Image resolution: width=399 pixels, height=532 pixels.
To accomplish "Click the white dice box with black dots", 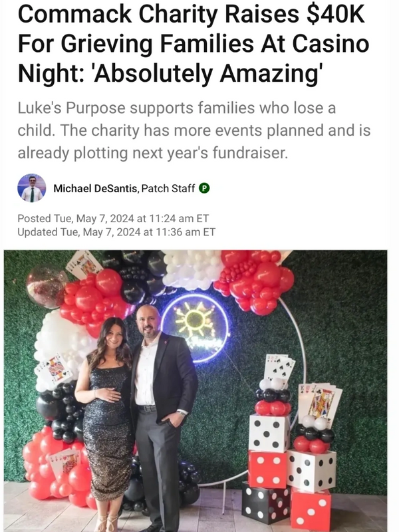I will tap(269, 432).
